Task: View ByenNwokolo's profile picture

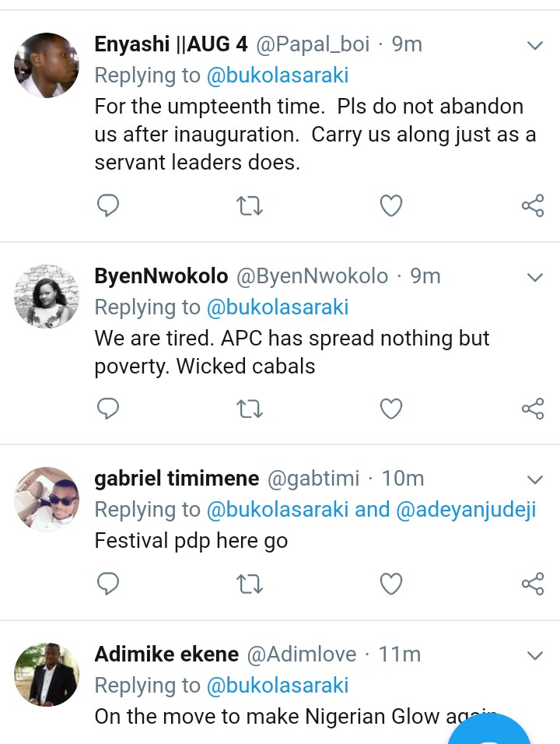Action: (47, 297)
